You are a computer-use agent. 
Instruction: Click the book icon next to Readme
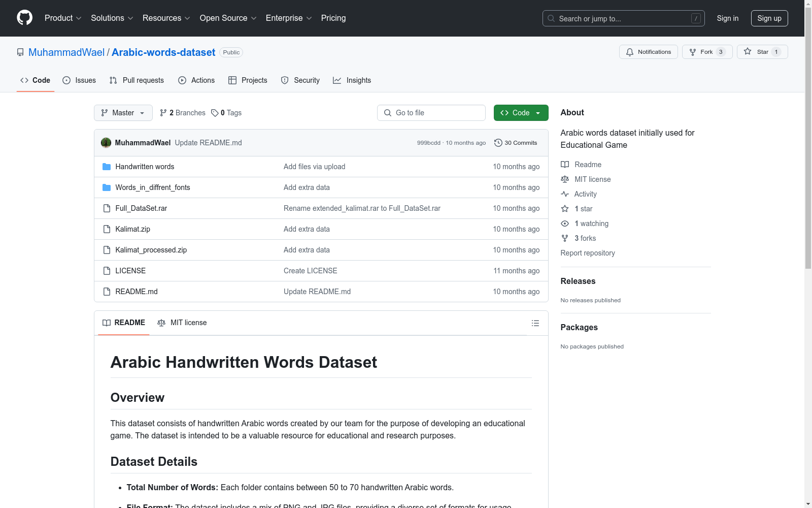[565, 165]
